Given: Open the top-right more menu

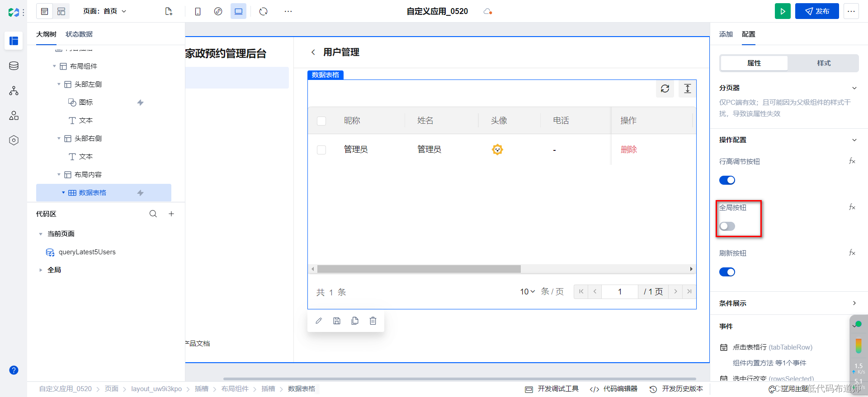Looking at the screenshot, I should click(x=851, y=11).
